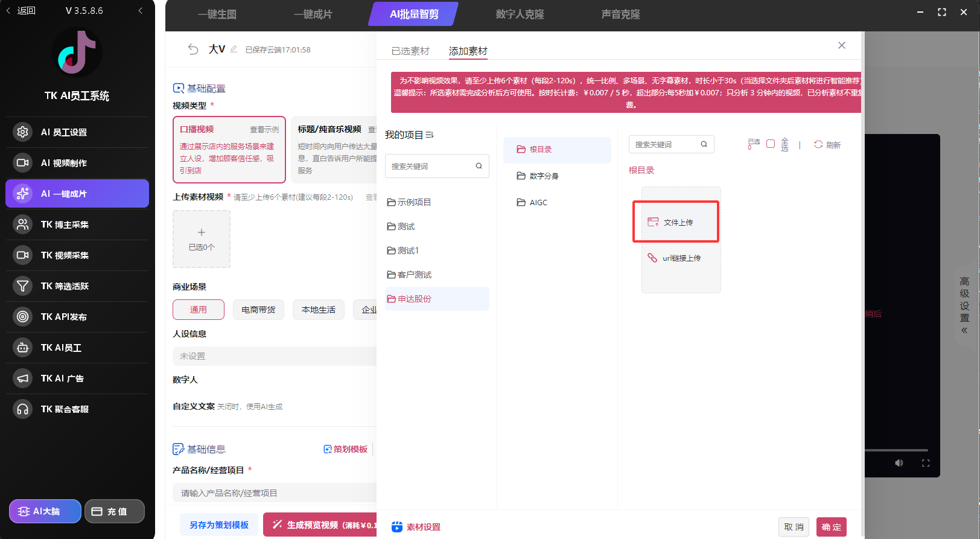Open TK AI员工 robot icon
The image size is (980, 539).
pos(22,348)
